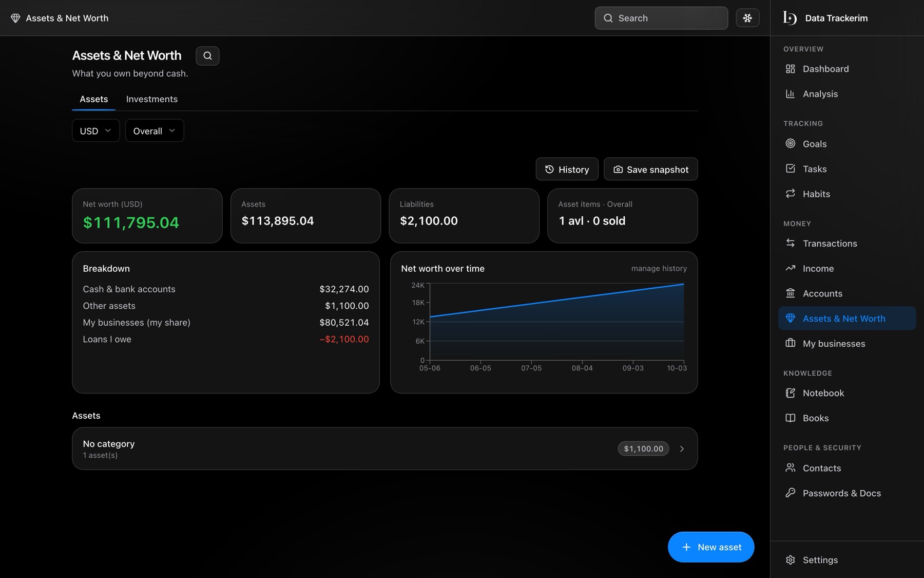Open Income via the trending-up icon
This screenshot has height=578, width=924.
[x=791, y=268]
